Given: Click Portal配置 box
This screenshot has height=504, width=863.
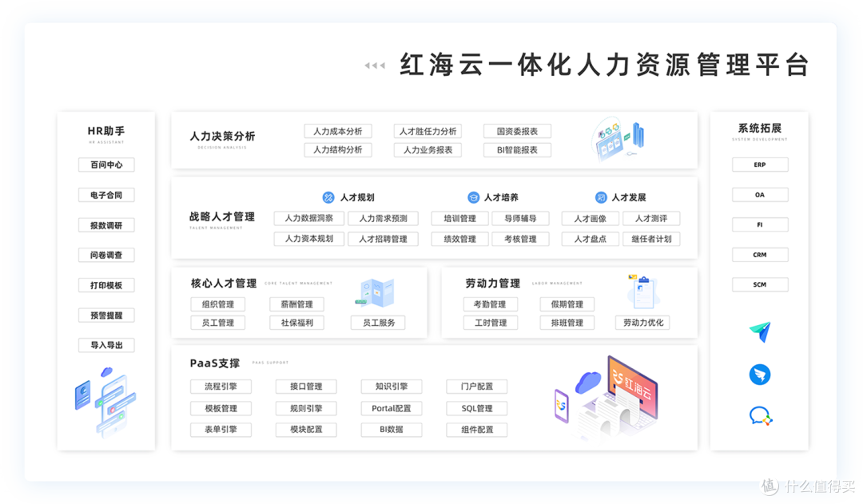Looking at the screenshot, I should click(x=392, y=408).
